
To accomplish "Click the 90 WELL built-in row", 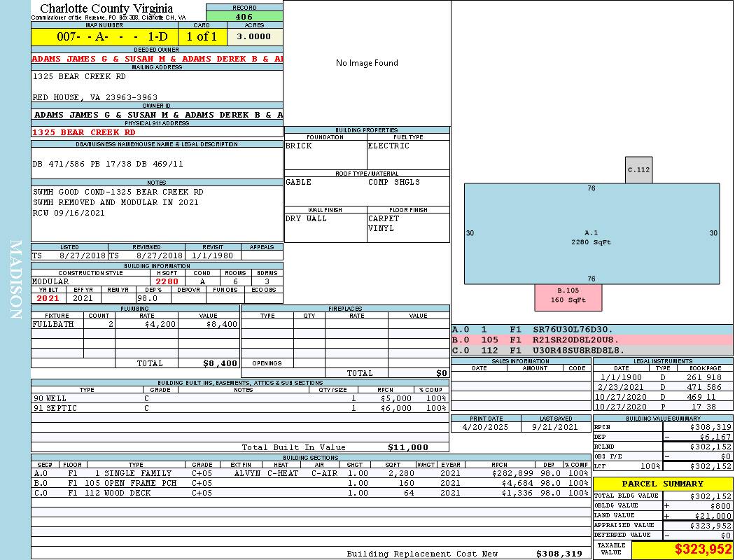I will coord(240,399).
